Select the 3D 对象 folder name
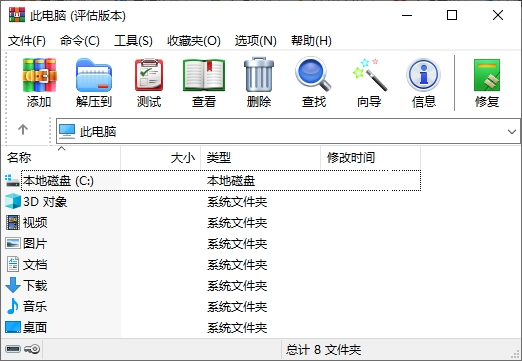The width and height of the screenshot is (522, 361). pyautogui.click(x=45, y=202)
